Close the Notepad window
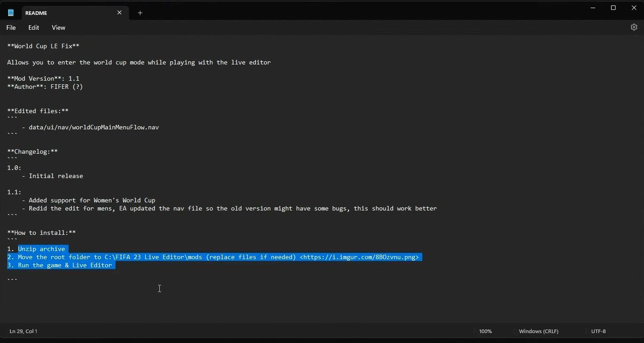This screenshot has height=343, width=644. (634, 8)
